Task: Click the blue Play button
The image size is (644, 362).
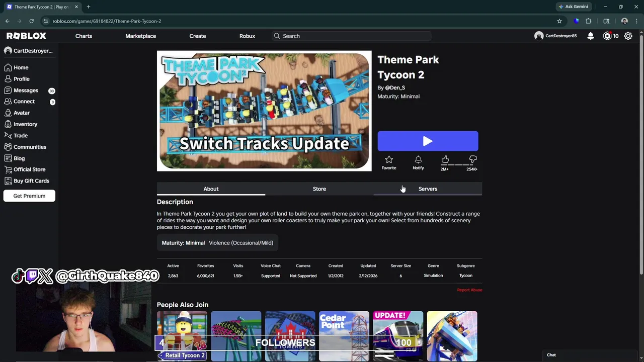Action: click(428, 141)
